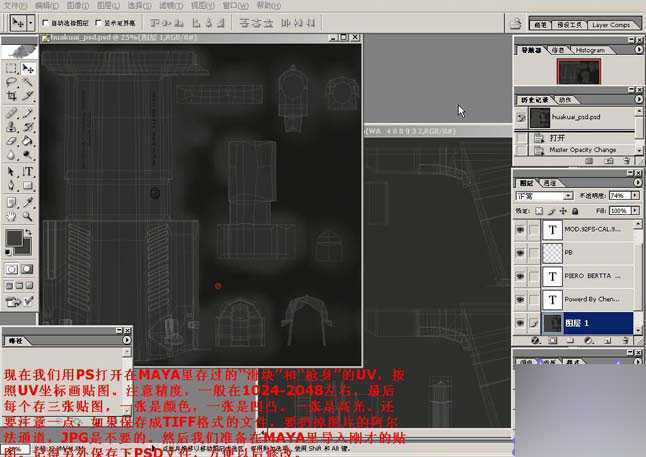Hide the MOD.92FS-CAL text layer

tap(520, 230)
